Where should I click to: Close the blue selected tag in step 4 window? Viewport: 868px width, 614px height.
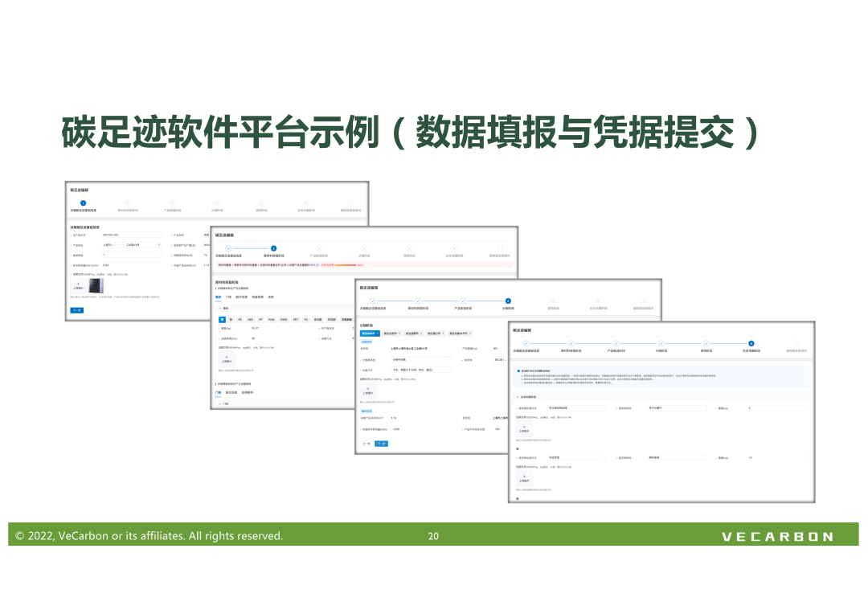378,334
